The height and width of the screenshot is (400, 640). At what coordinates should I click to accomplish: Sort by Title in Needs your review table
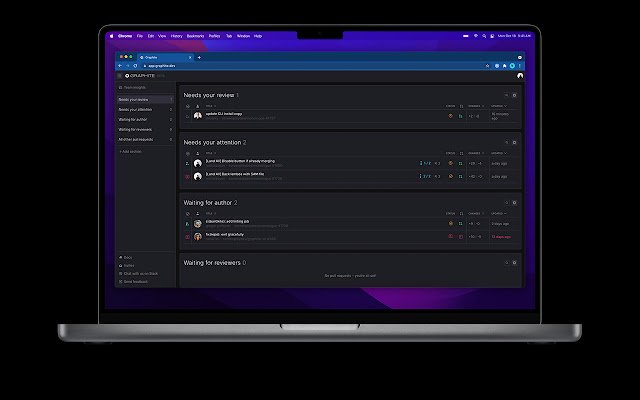(x=211, y=106)
